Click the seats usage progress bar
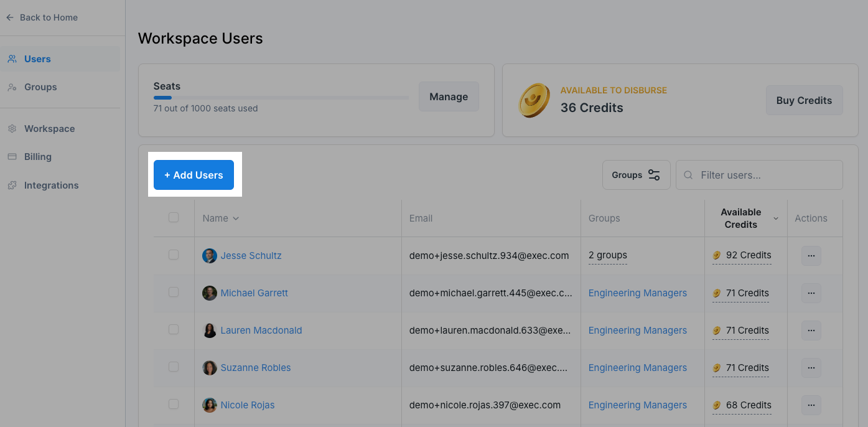Viewport: 868px width, 427px height. (x=281, y=98)
